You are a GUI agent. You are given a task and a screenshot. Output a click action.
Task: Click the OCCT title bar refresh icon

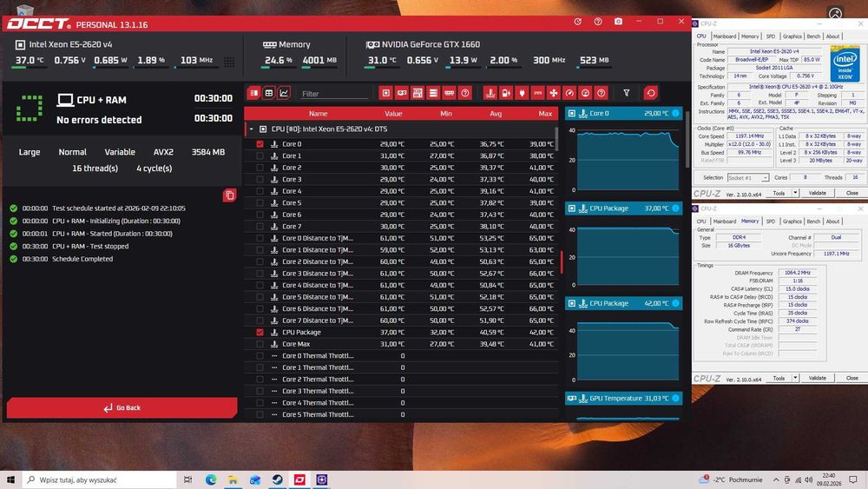tap(577, 22)
